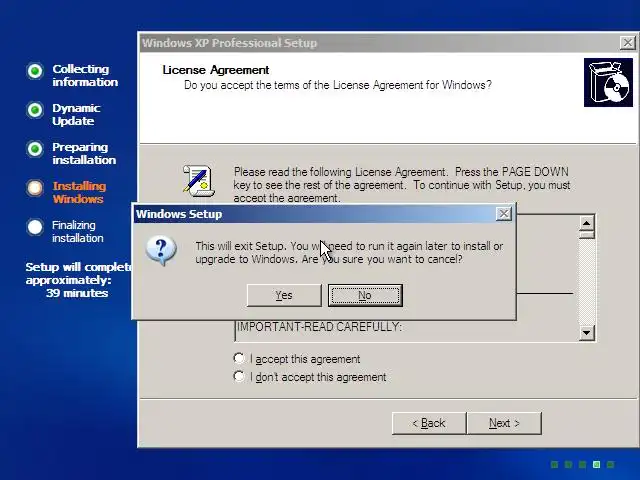Click the setup box and CD icon

click(x=608, y=82)
